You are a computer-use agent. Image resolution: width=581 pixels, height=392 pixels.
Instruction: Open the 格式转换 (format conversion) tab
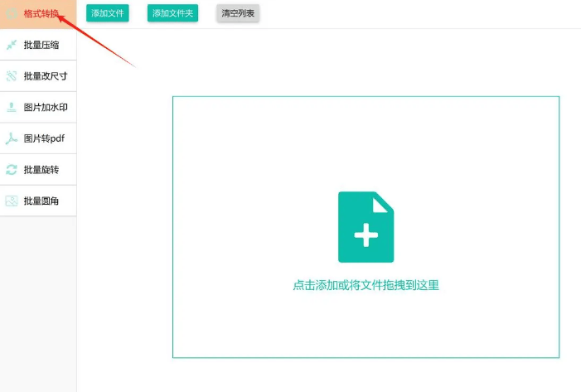(41, 14)
